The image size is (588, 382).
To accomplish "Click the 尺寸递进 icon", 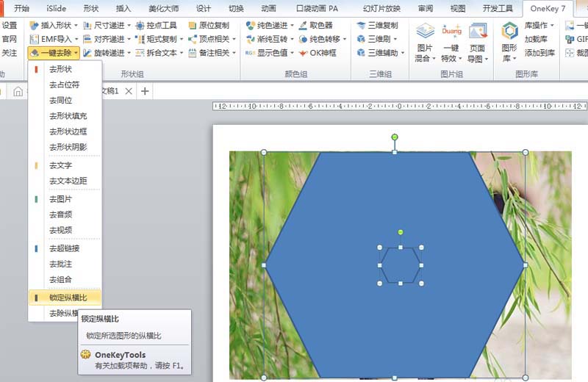I will point(87,26).
